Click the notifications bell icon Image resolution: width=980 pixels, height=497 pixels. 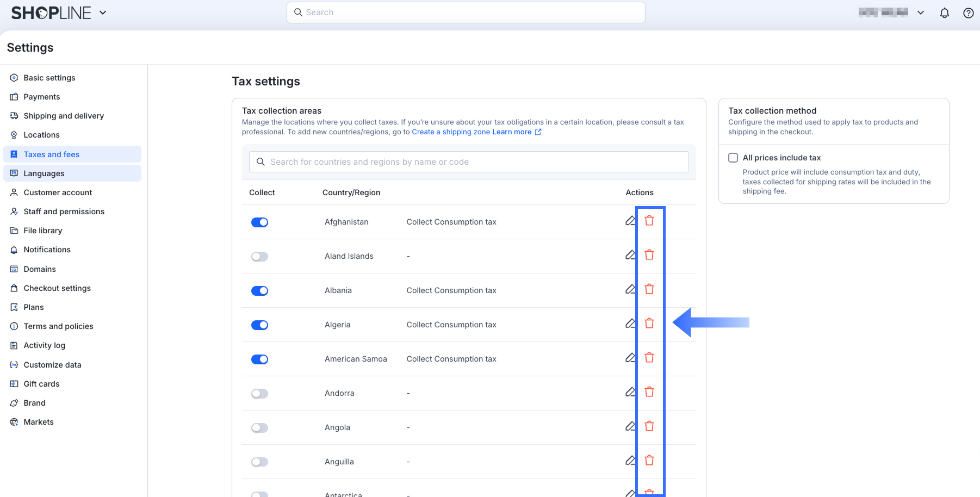[944, 13]
